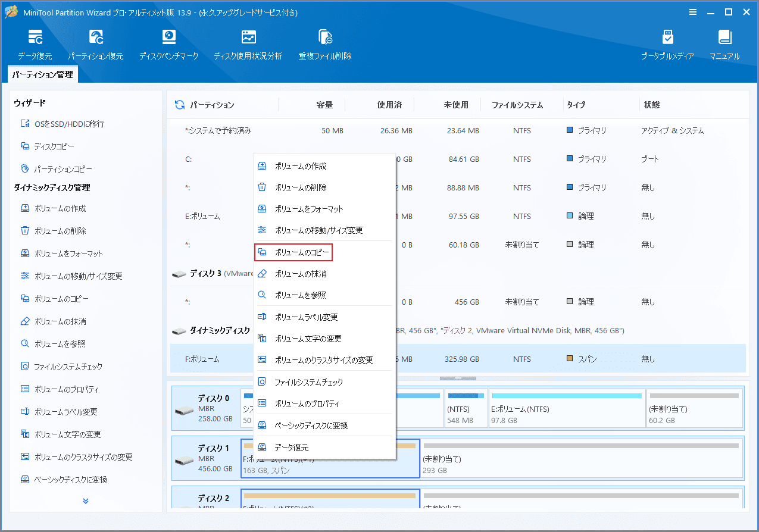
Task: Select ボリュームのプロパティ in the context menu
Action: [324, 403]
